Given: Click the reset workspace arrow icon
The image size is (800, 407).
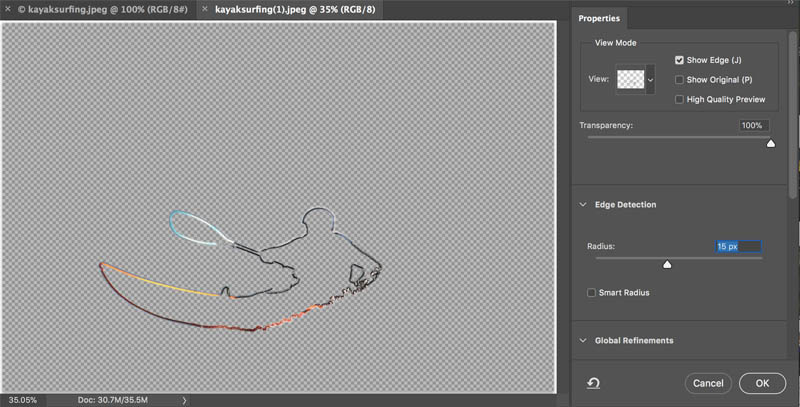Looking at the screenshot, I should (x=593, y=383).
